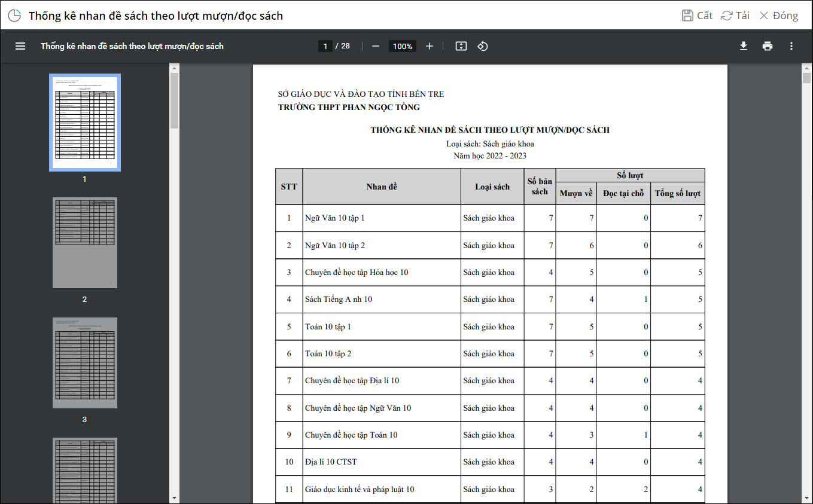The width and height of the screenshot is (813, 504).
Task: Edit the 100% zoom level field
Action: tap(403, 46)
